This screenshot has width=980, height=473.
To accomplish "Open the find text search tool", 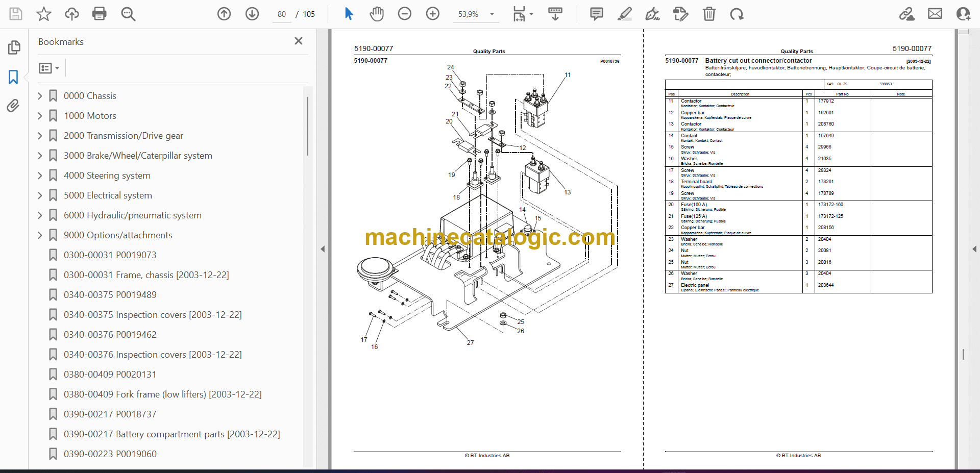I will click(128, 14).
